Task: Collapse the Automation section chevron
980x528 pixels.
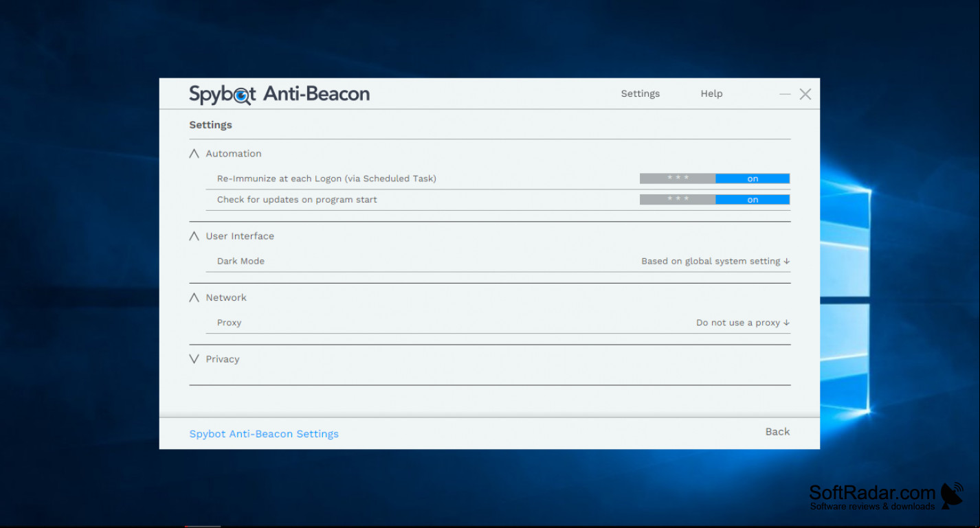Action: tap(194, 154)
